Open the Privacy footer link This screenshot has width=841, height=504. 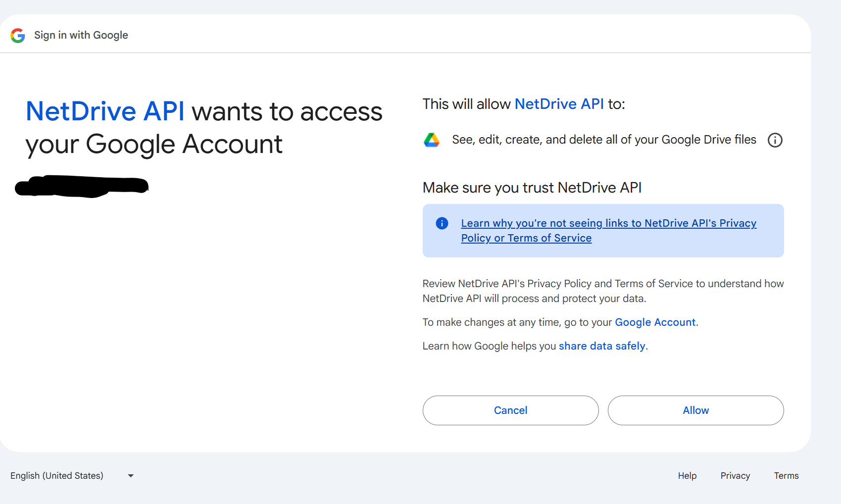pos(735,476)
